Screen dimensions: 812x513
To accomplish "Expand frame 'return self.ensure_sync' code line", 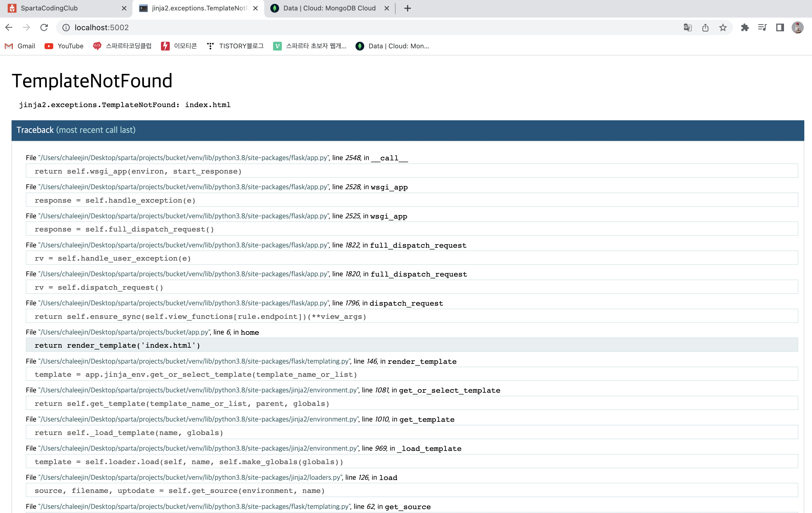I will coord(412,316).
